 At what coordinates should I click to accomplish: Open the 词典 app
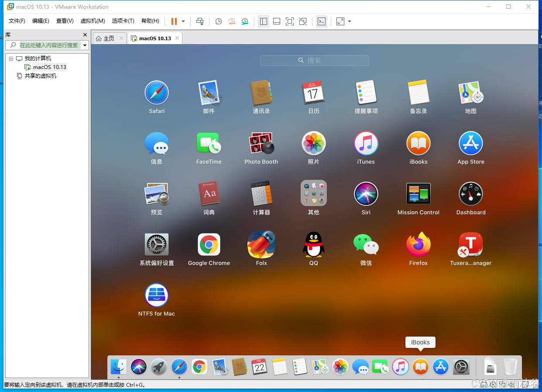(209, 194)
